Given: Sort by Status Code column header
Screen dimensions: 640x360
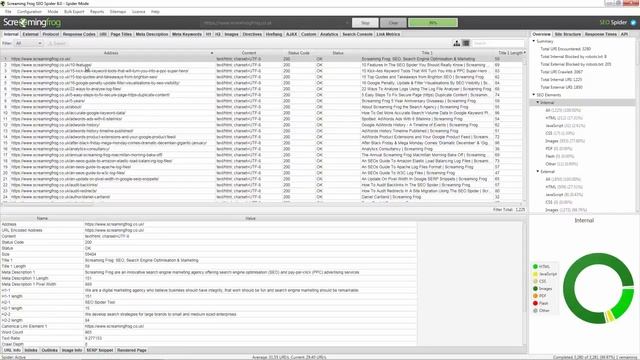Looking at the screenshot, I should pyautogui.click(x=299, y=53).
